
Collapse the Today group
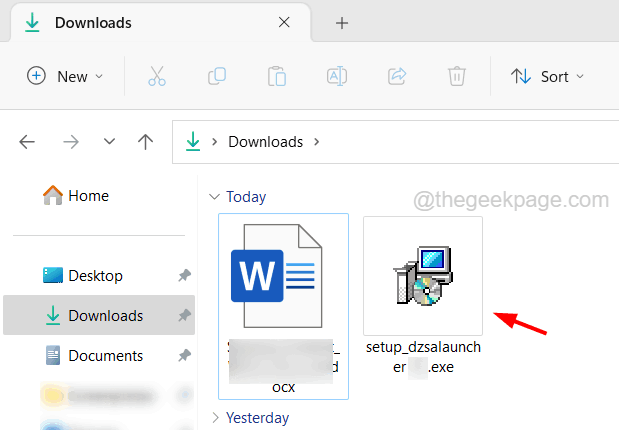(x=214, y=196)
